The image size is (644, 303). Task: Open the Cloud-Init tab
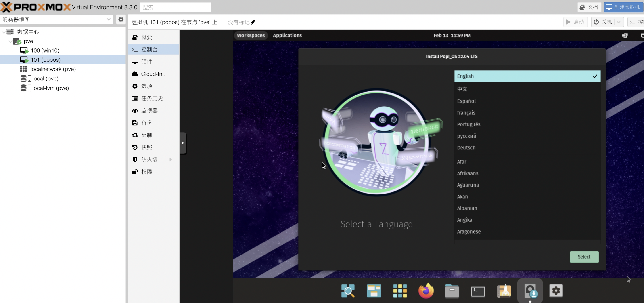[x=153, y=74]
